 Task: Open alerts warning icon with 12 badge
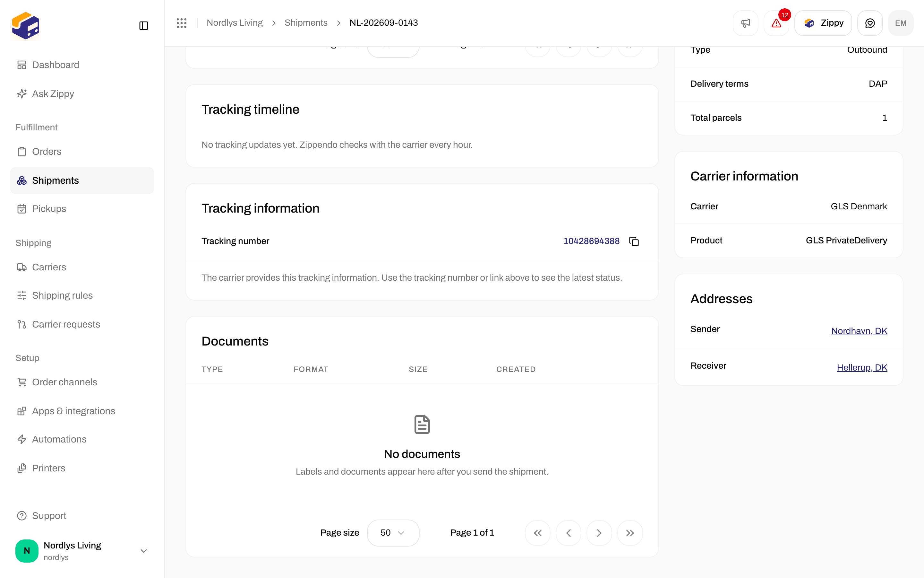pos(776,23)
